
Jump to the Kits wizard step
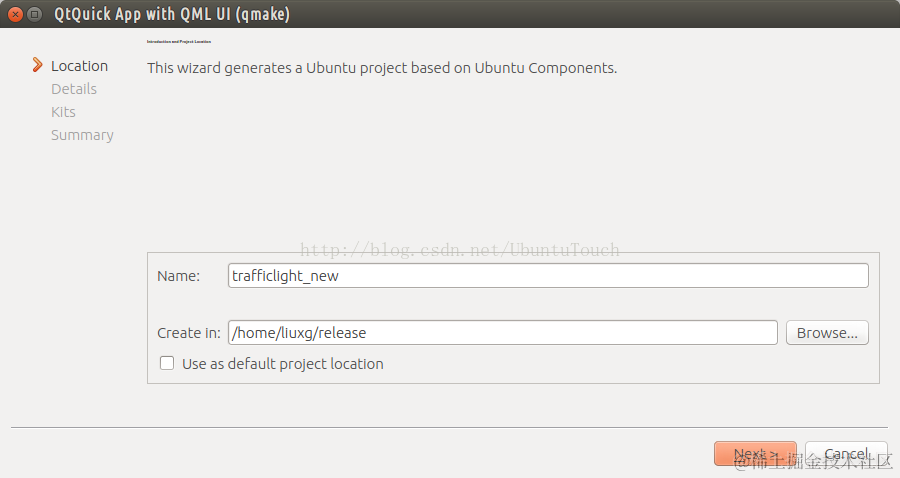coord(63,112)
